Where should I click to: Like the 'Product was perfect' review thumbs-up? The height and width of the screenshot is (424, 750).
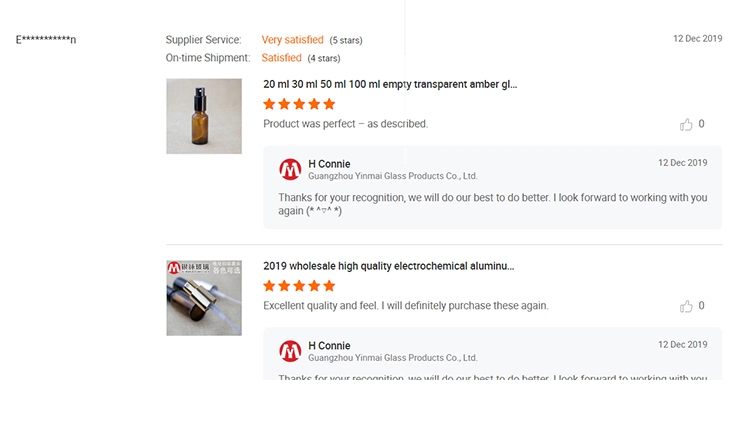tap(686, 124)
